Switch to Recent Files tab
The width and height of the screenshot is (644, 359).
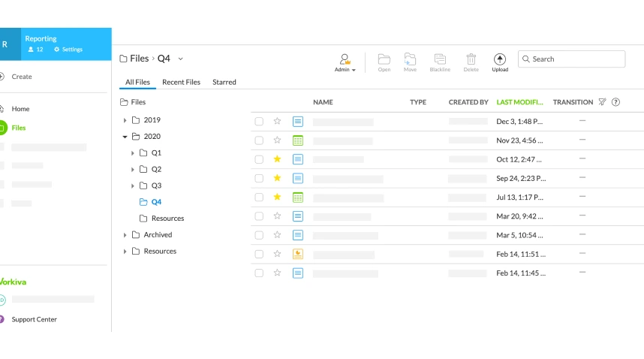(181, 82)
